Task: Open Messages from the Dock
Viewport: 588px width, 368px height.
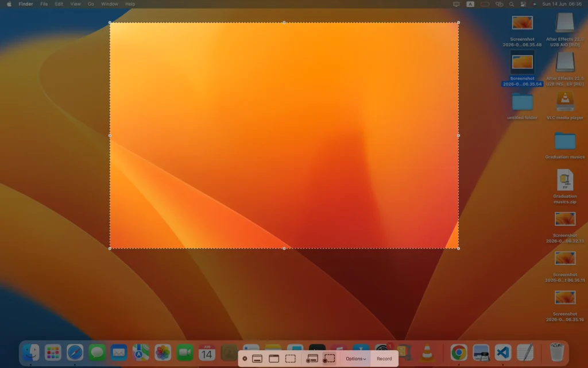Action: [x=96, y=352]
